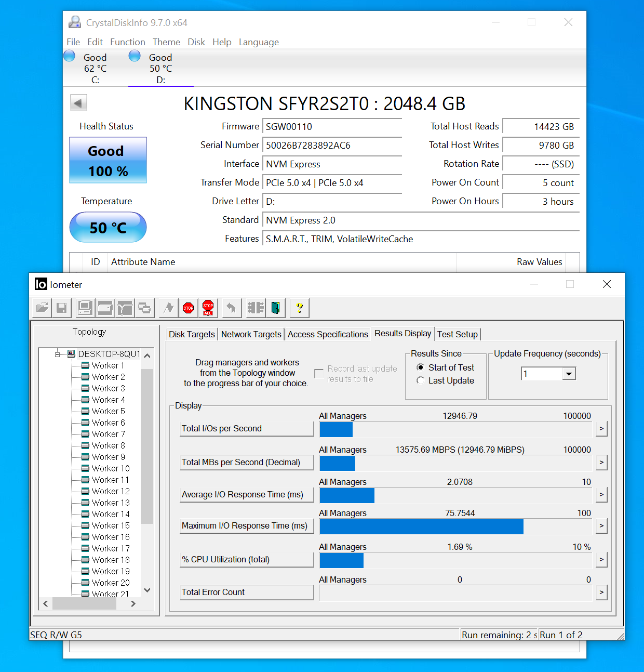Viewport: 644px width, 672px height.
Task: Click the Stop test icon in Iometer
Action: click(x=189, y=308)
